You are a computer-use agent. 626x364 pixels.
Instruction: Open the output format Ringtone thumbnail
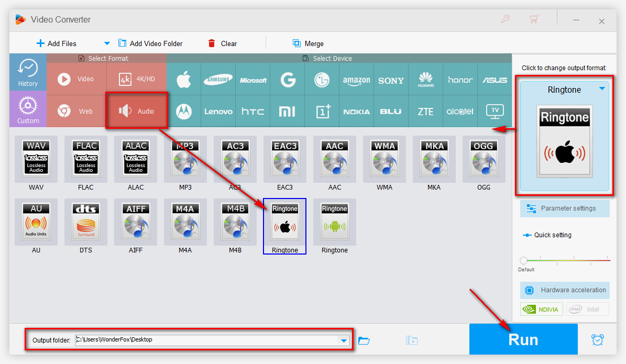565,141
